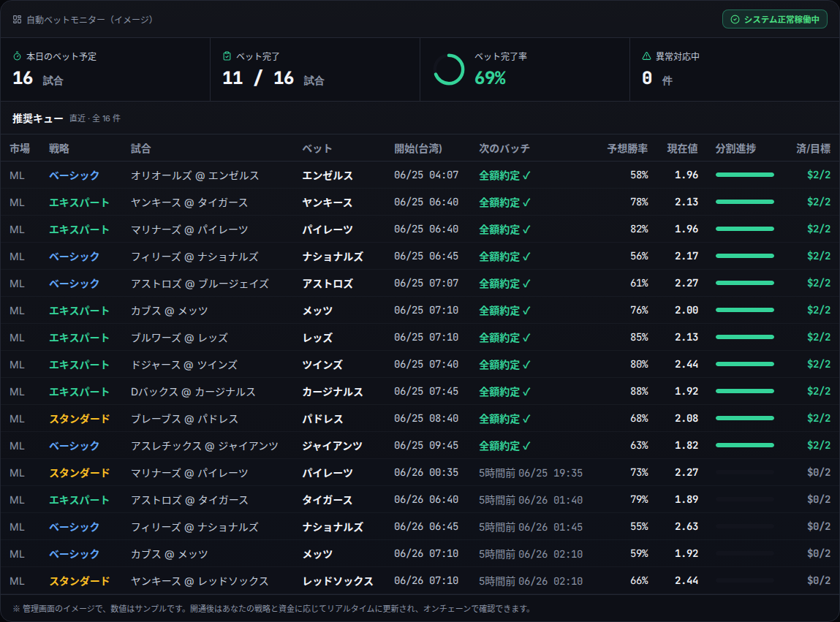
Task: Click the 開始(台湾) column header
Action: [418, 148]
